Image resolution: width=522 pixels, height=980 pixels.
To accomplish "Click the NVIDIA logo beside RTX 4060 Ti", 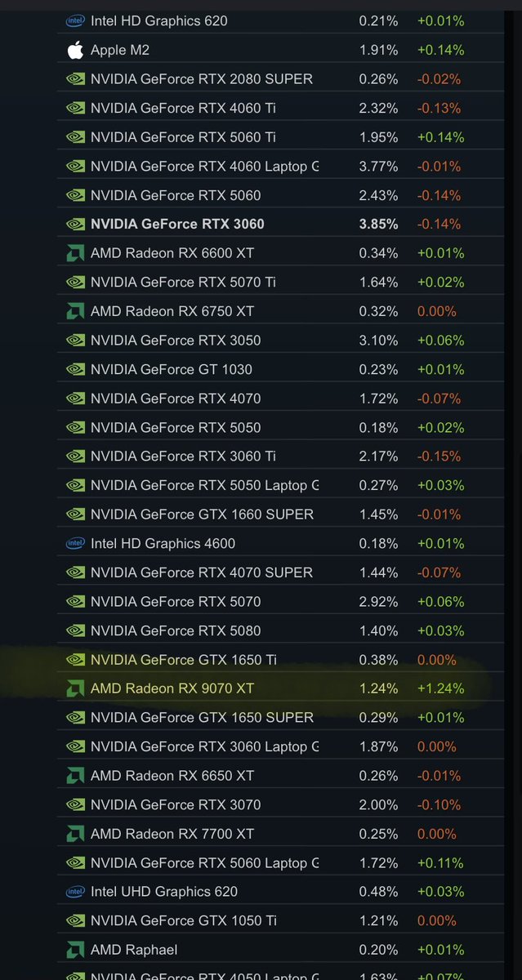I will point(75,109).
